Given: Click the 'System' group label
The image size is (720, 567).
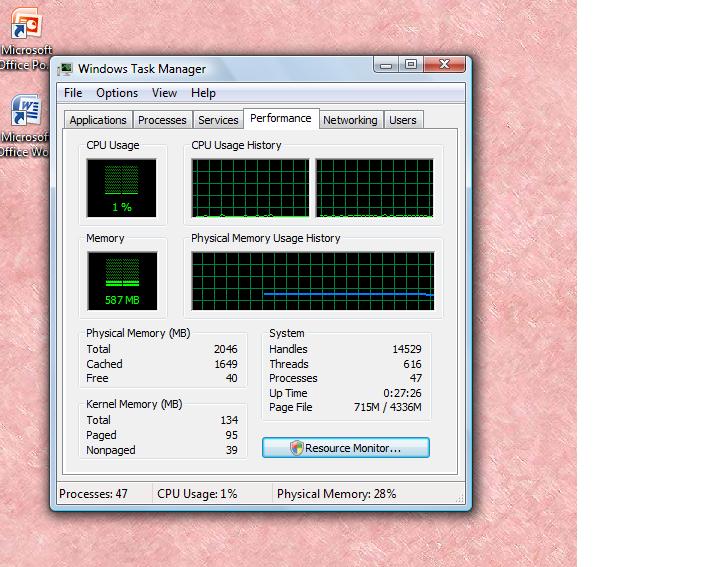Looking at the screenshot, I should click(x=287, y=333).
